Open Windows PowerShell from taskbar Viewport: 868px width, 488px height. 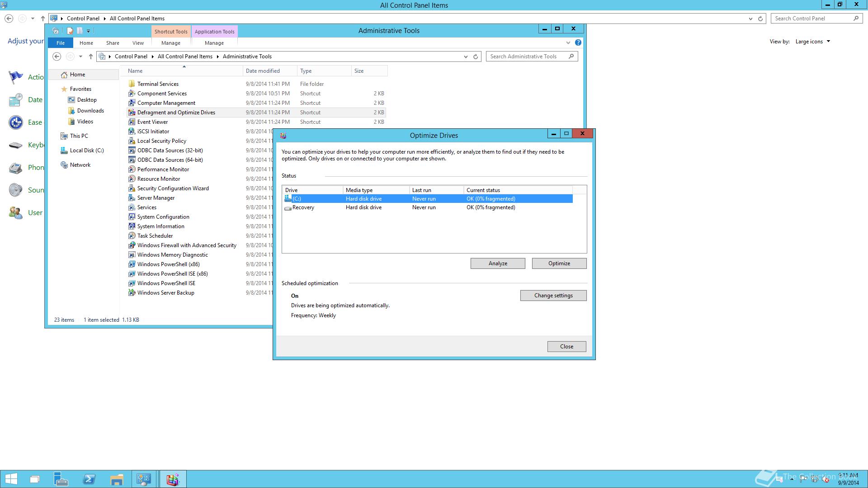coord(89,479)
